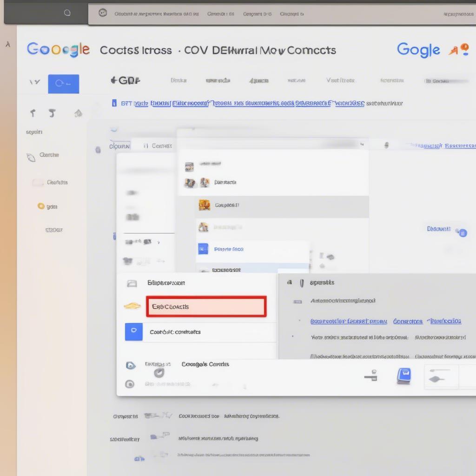
Task: Click the envelope icon beside 'Bfapeeoz.com'
Action: click(132, 284)
